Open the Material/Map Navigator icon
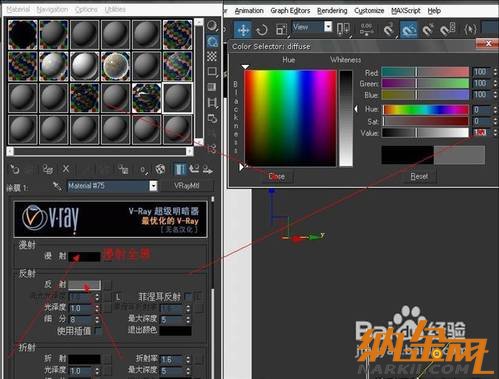The width and height of the screenshot is (499, 379). (212, 149)
